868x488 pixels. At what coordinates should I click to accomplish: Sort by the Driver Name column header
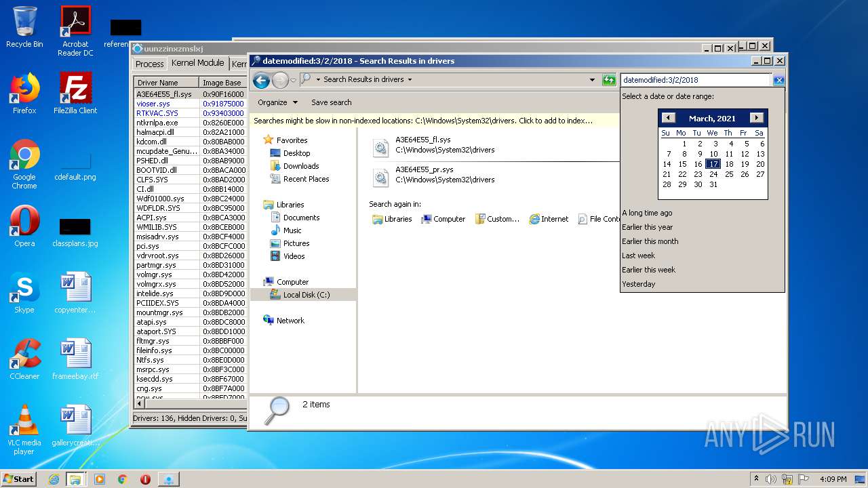tap(167, 83)
